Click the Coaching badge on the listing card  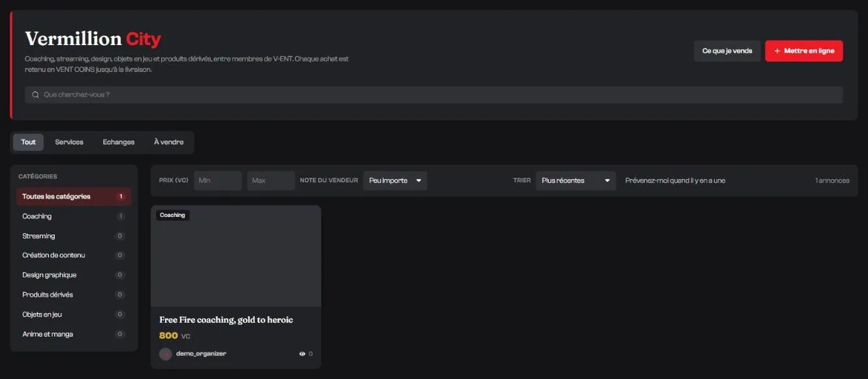pyautogui.click(x=172, y=215)
